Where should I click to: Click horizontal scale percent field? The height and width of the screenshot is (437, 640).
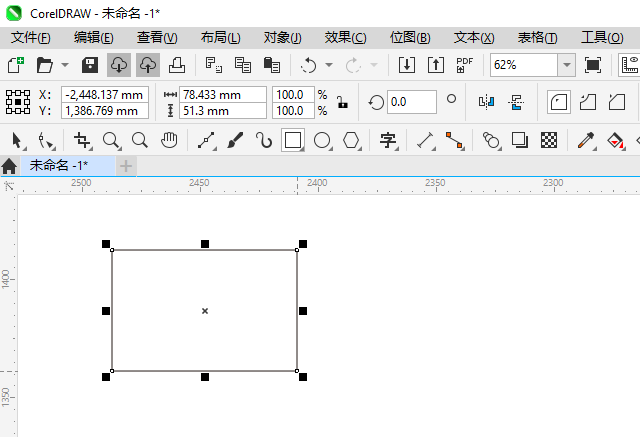[x=293, y=95]
